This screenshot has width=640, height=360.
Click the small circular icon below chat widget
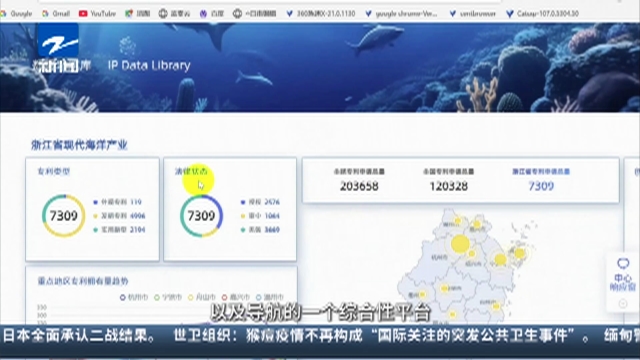623,303
